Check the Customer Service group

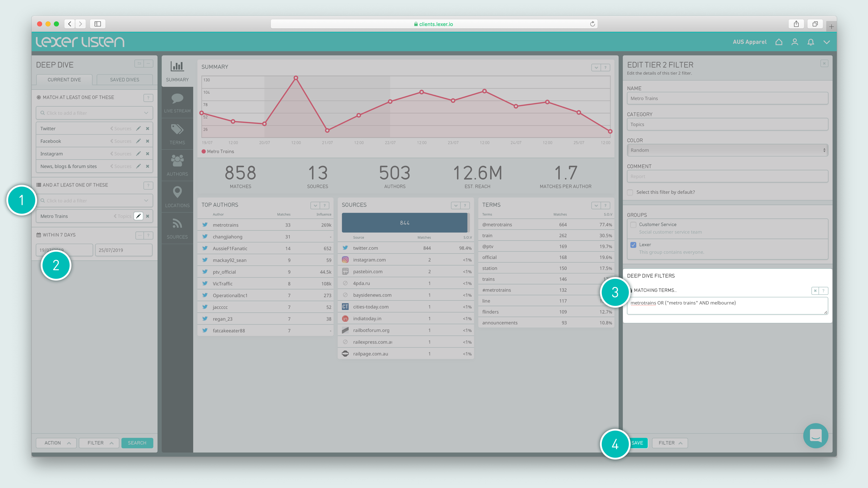[x=633, y=225]
